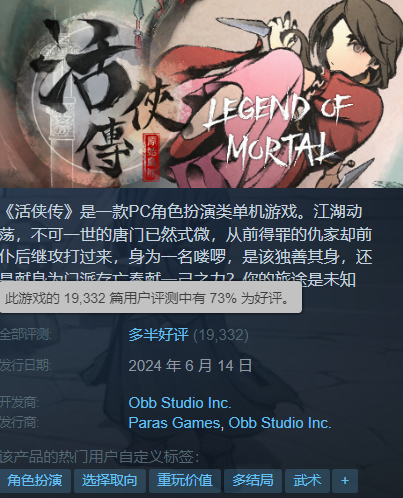Select the 选择取向 tag

tap(110, 481)
